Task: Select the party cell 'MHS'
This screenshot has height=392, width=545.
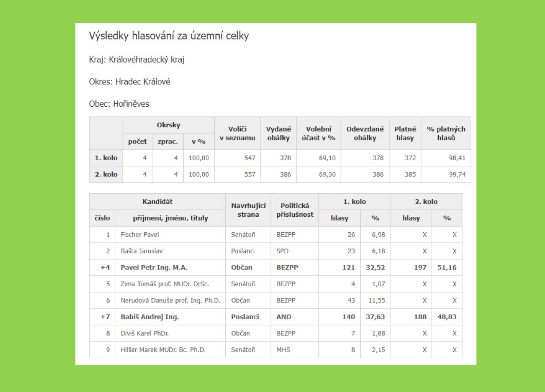Action: pyautogui.click(x=283, y=350)
